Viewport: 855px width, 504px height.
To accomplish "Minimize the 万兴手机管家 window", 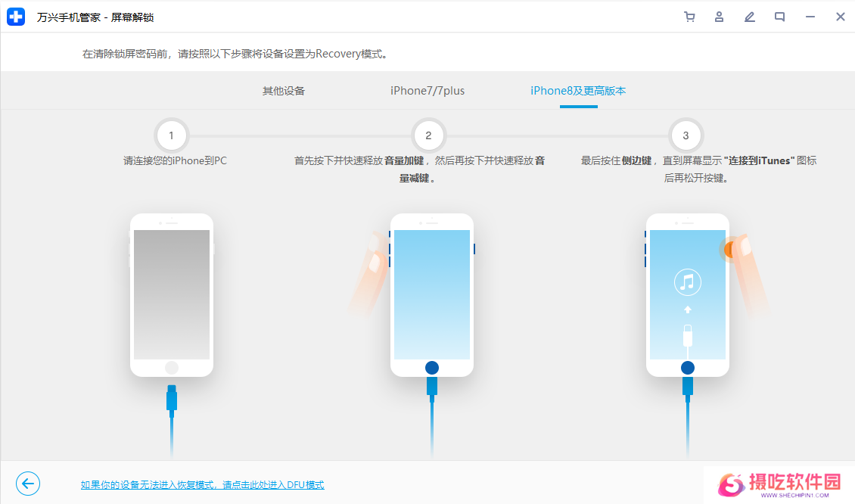I will pyautogui.click(x=810, y=17).
